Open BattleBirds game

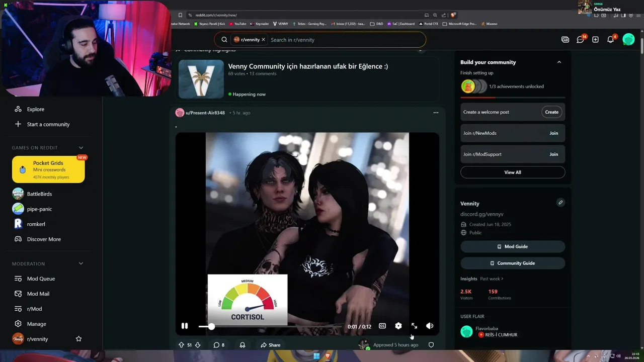pos(39,194)
